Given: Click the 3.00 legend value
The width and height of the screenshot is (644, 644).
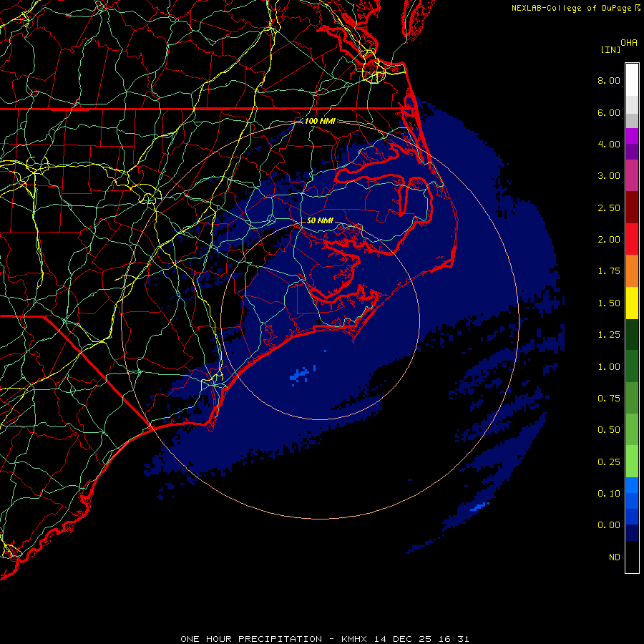Looking at the screenshot, I should tap(609, 176).
